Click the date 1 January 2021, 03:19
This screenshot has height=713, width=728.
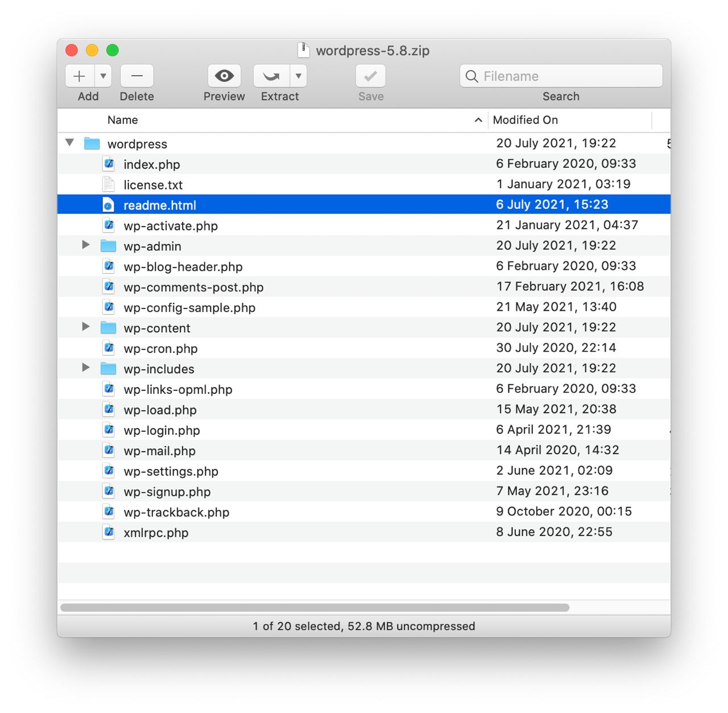pyautogui.click(x=563, y=184)
